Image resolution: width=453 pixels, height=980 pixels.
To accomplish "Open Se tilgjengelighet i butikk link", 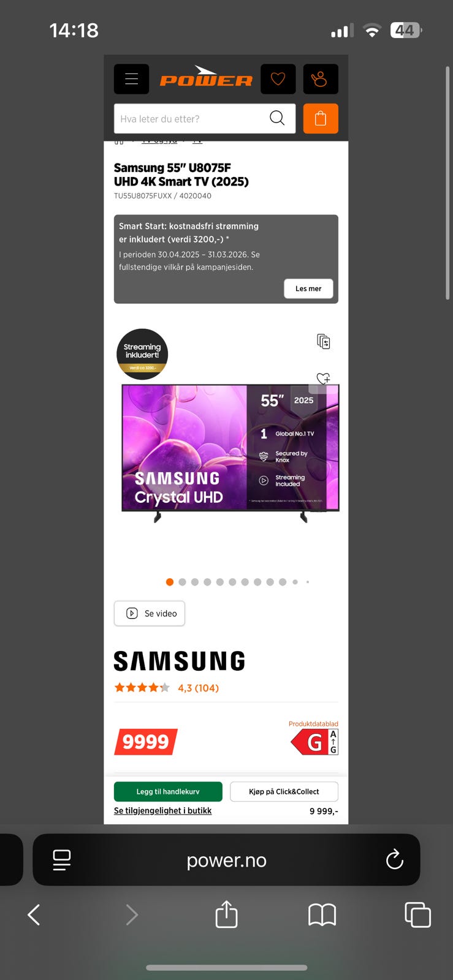I will coord(162,810).
